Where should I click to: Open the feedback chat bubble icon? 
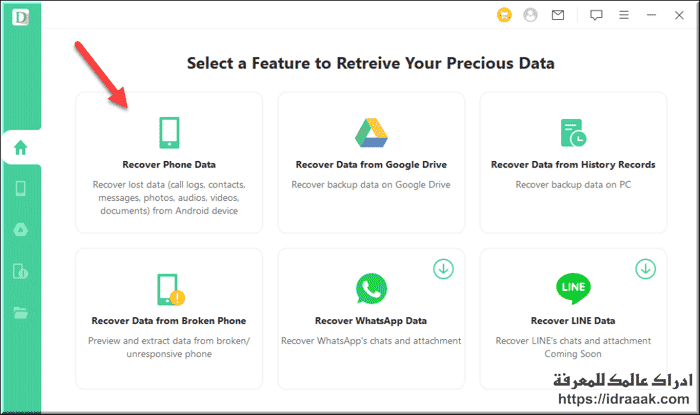[596, 15]
